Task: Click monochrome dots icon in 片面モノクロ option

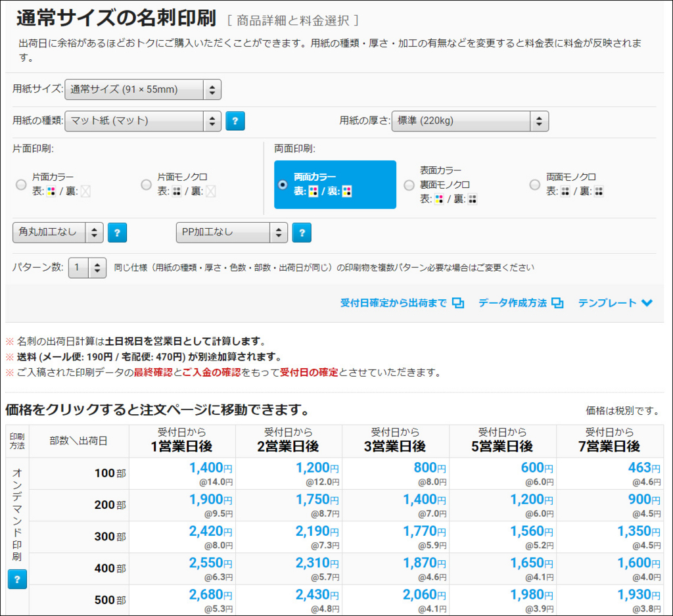Action: pos(176,191)
